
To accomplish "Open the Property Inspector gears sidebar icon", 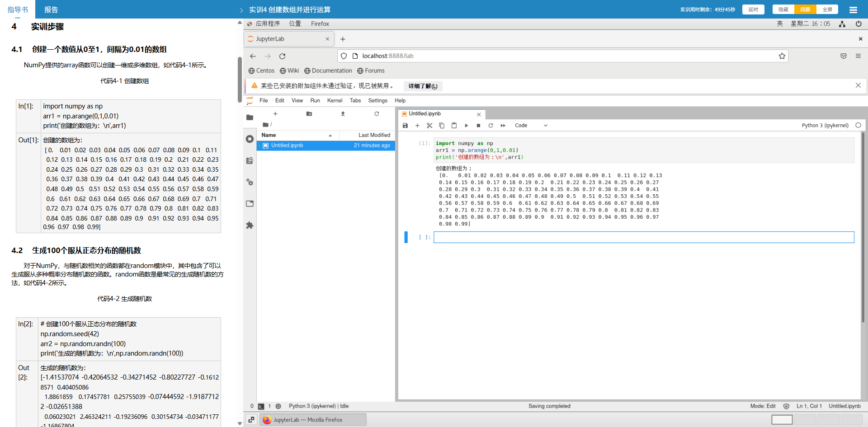I will click(x=250, y=182).
